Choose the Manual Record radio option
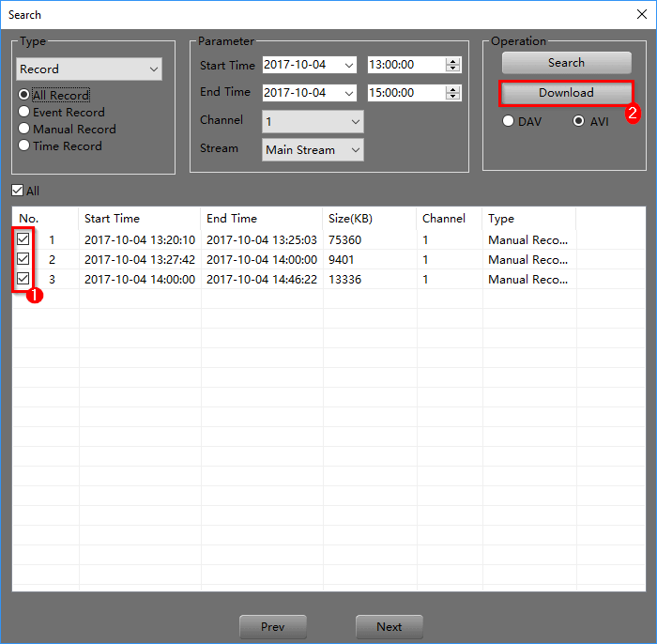This screenshot has height=644, width=657. coord(24,130)
